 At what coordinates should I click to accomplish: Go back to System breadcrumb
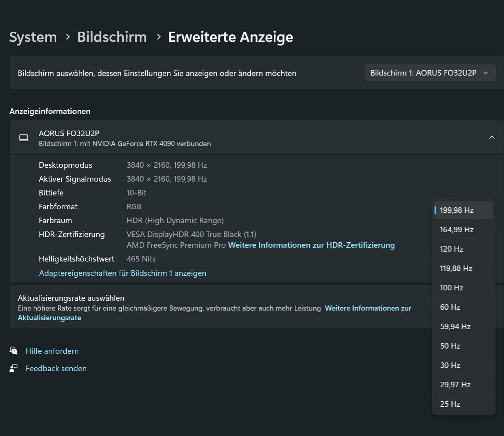click(x=33, y=37)
